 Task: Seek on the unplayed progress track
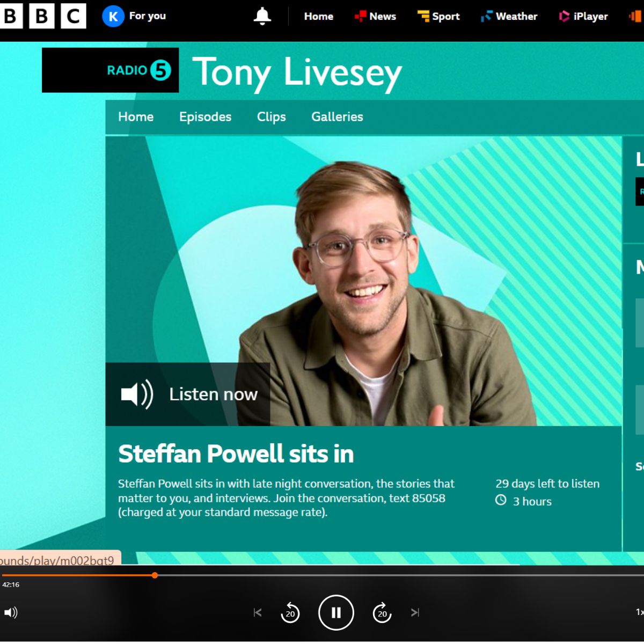click(401, 575)
